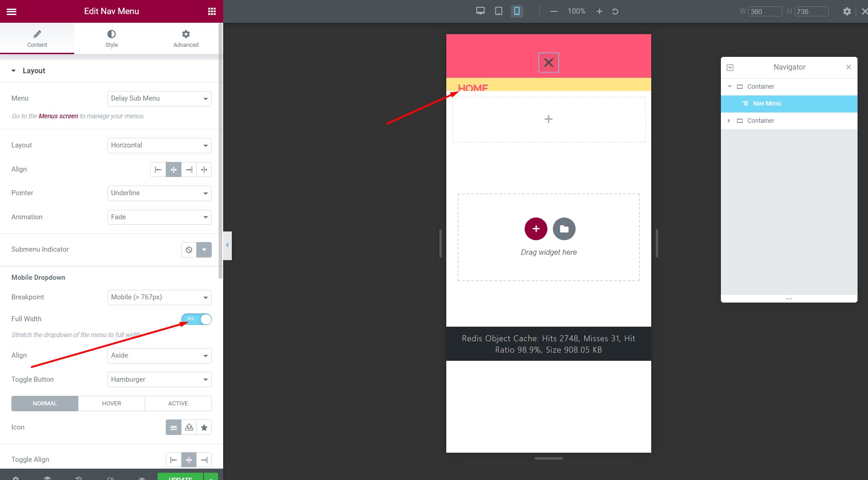
Task: Open the widgets panel grid icon
Action: (212, 10)
